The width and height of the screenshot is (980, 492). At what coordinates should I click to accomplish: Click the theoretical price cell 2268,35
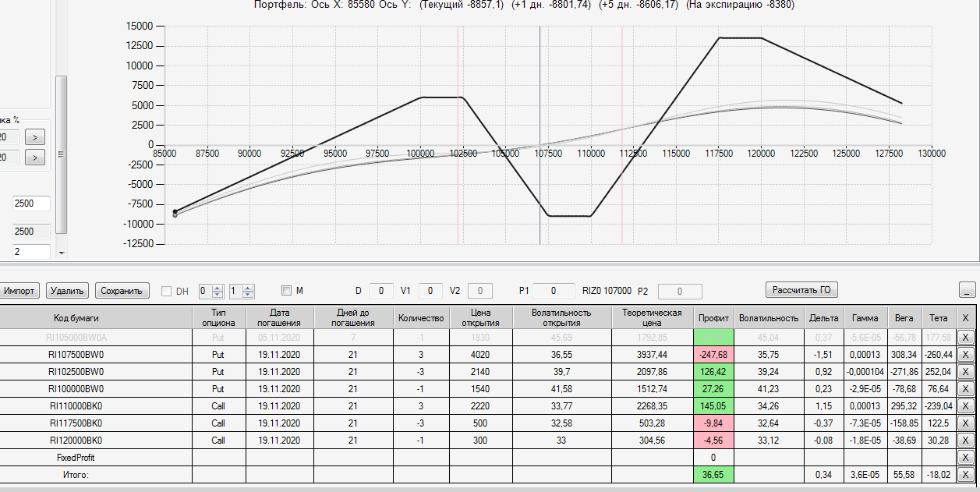tap(653, 406)
